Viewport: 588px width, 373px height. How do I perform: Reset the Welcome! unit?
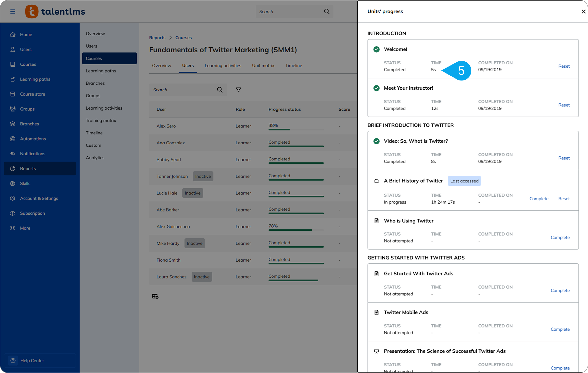(x=564, y=66)
